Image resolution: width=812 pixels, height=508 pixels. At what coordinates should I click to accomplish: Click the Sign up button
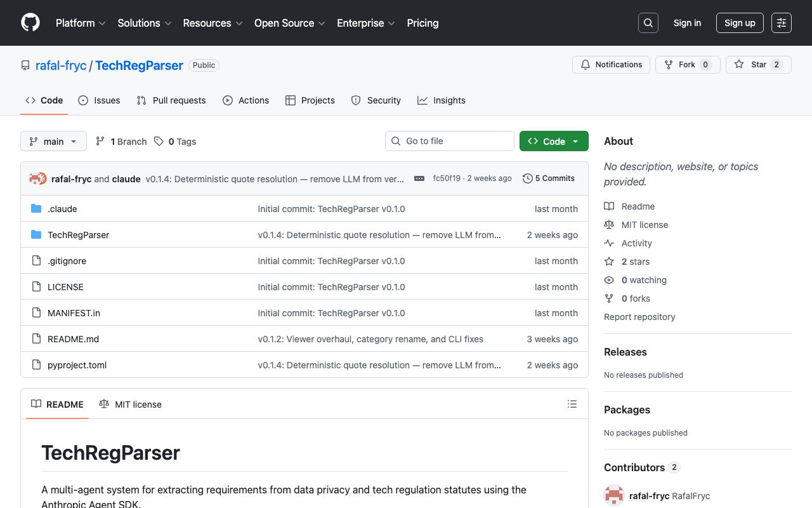[740, 23]
